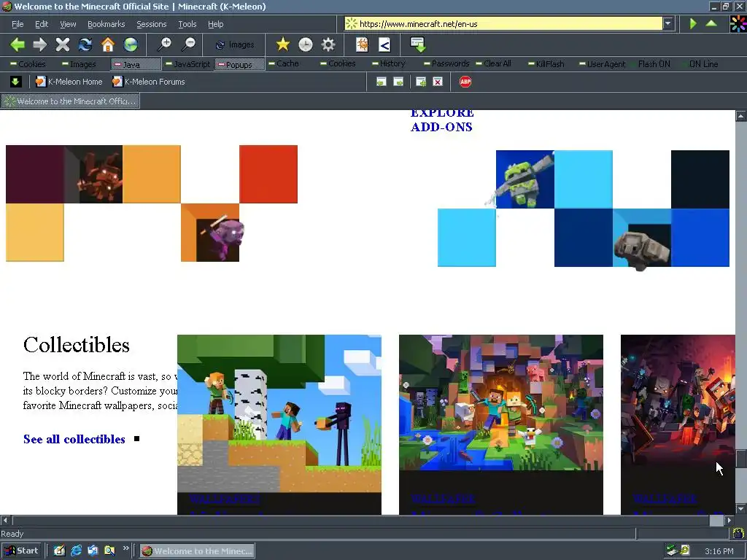Open the Windows Start menu
Viewport: 747px width, 560px height.
pyautogui.click(x=21, y=551)
